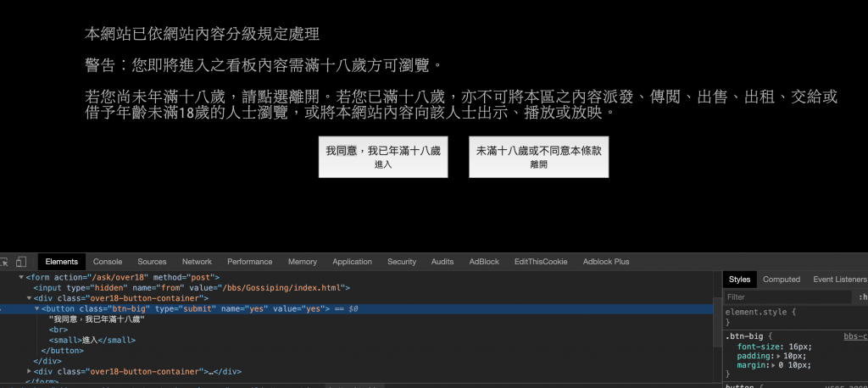Click the "/bbs/Gossiping/index.html" attribute value

(283, 288)
